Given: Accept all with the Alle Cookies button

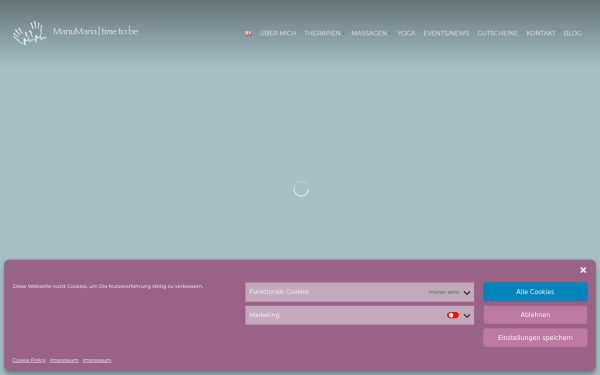Looking at the screenshot, I should [x=535, y=292].
